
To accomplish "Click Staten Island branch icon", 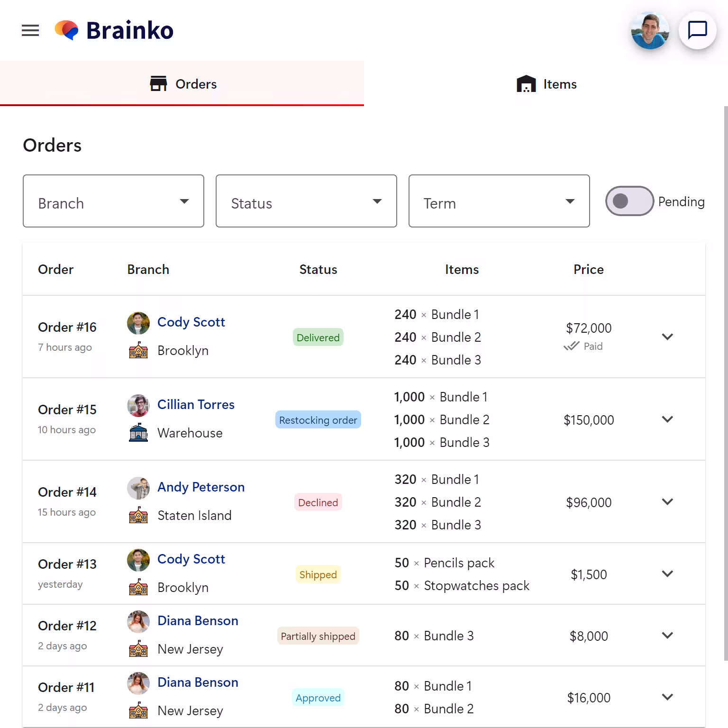I will [x=138, y=515].
